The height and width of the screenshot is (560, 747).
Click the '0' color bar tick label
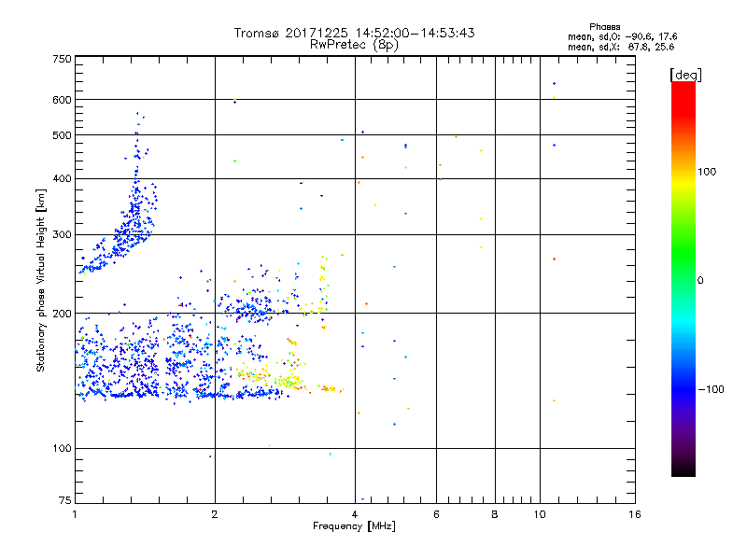(x=700, y=280)
